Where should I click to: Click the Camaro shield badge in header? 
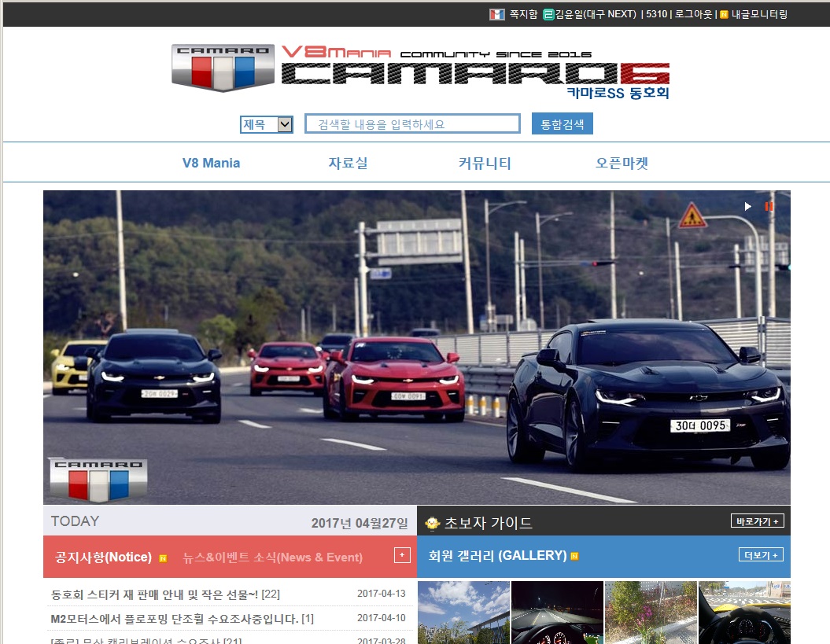click(x=223, y=67)
